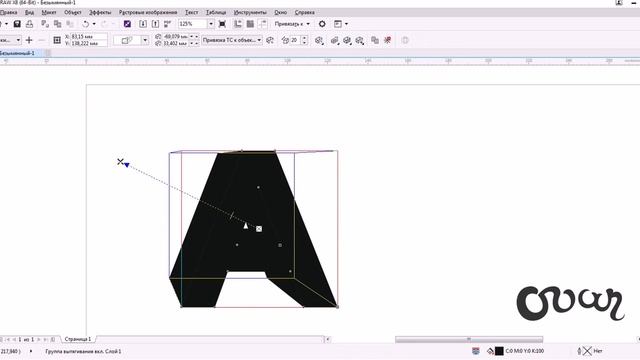Click the application launcher window icon
The image size is (640, 360).
(x=338, y=24)
